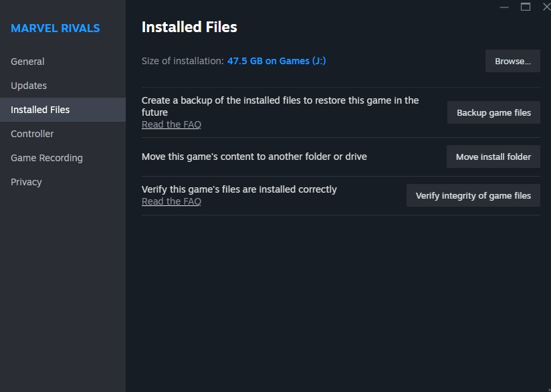Switch to the Updates section
The image size is (551, 392).
[x=28, y=86]
